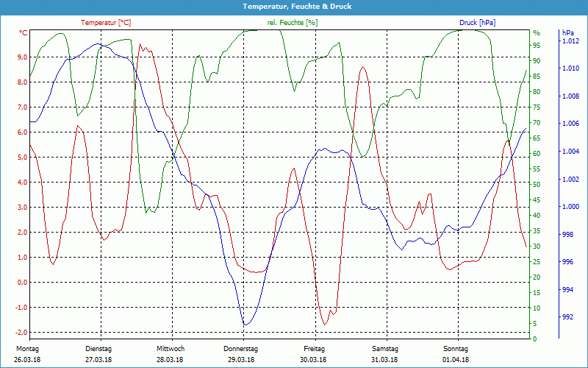
Task: Click the date '31.03.18'
Action: tap(384, 360)
